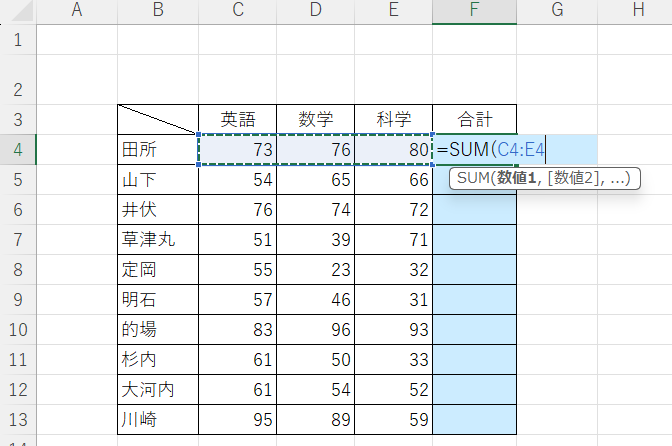Click the 川崎 English score 95
672x446 pixels.
(238, 419)
